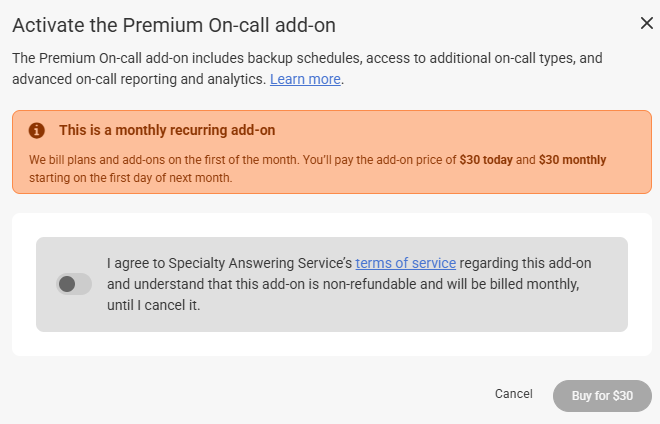Image resolution: width=660 pixels, height=424 pixels.
Task: Open the Learn more link
Action: [x=305, y=79]
